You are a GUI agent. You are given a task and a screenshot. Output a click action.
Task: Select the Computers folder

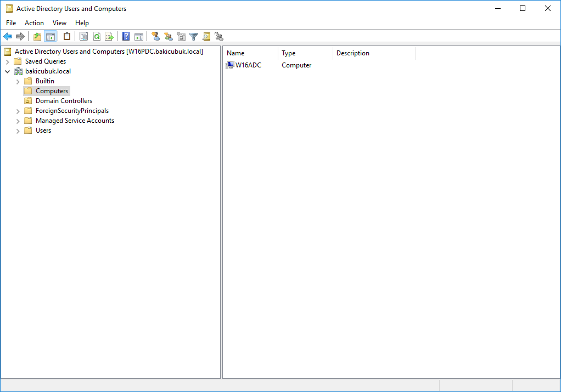point(52,91)
